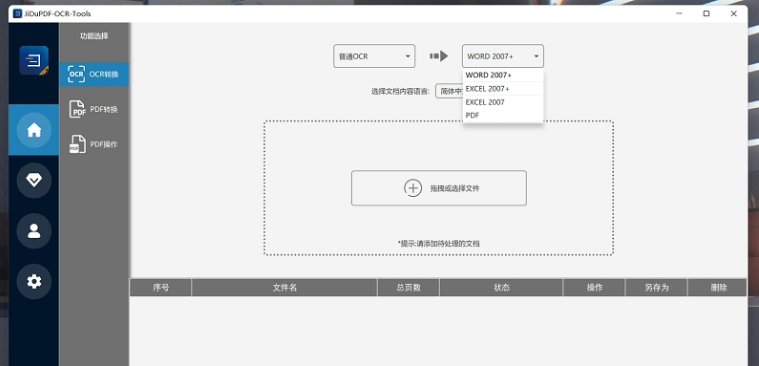Image resolution: width=759 pixels, height=366 pixels.
Task: Go to the Home icon
Action: (34, 130)
